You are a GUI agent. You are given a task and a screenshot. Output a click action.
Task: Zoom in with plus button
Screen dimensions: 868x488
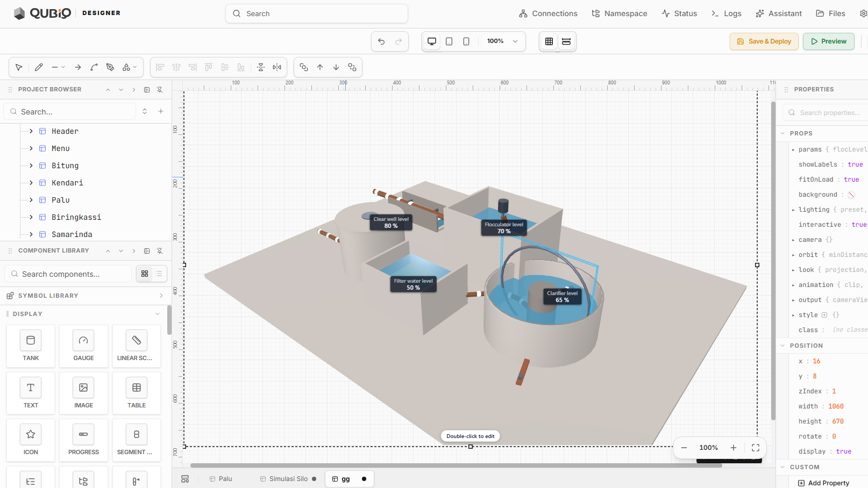[x=734, y=448]
